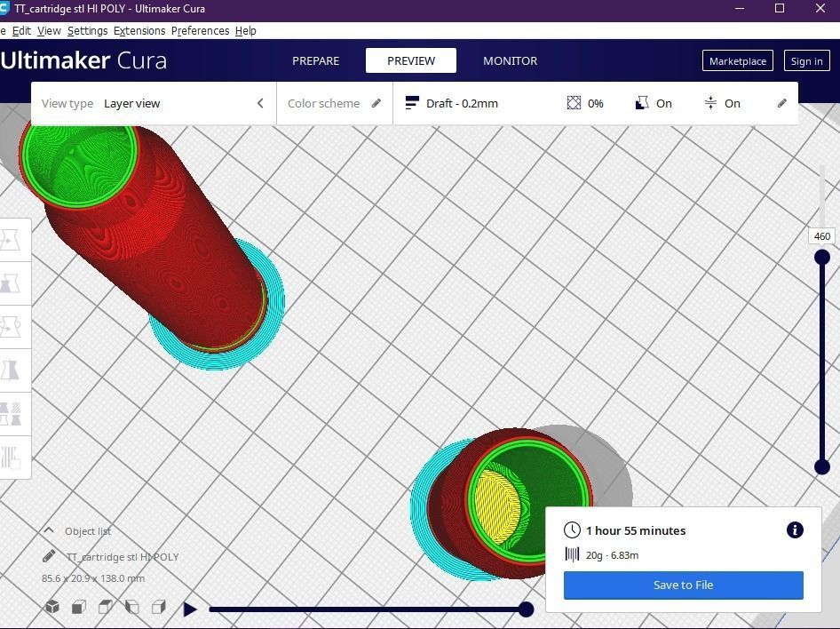The height and width of the screenshot is (629, 840).
Task: Click the support On icon
Action: pyautogui.click(x=642, y=103)
